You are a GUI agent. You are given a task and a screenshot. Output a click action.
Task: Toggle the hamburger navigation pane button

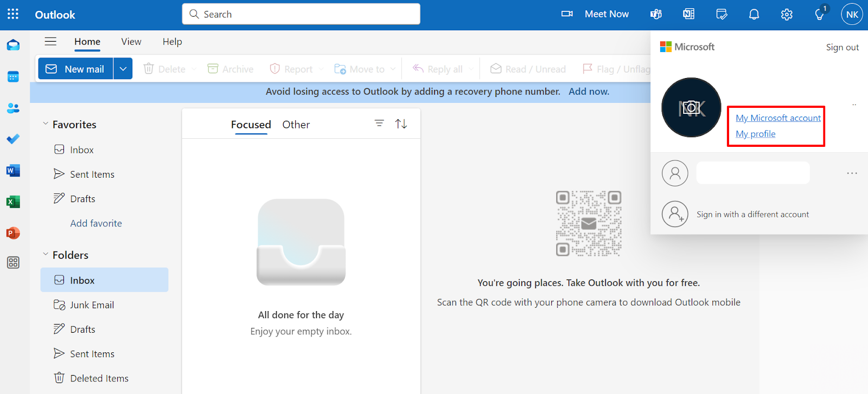(50, 42)
